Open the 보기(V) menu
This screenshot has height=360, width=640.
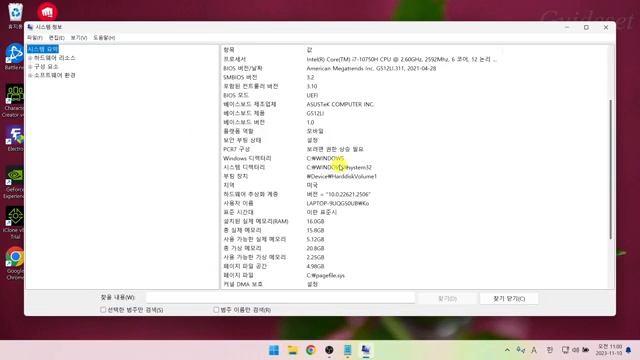[x=79, y=38]
